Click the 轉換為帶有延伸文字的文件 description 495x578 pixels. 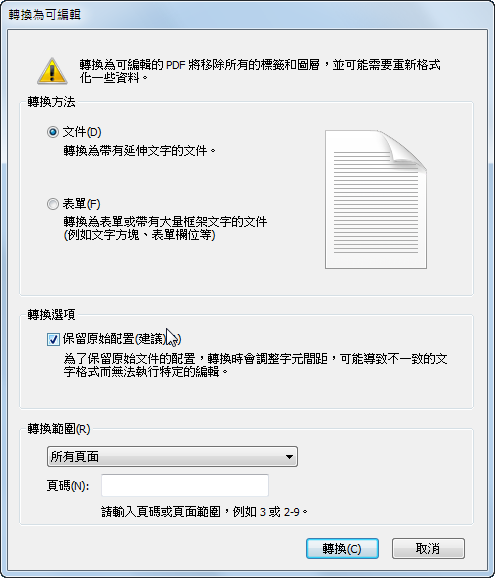click(140, 150)
